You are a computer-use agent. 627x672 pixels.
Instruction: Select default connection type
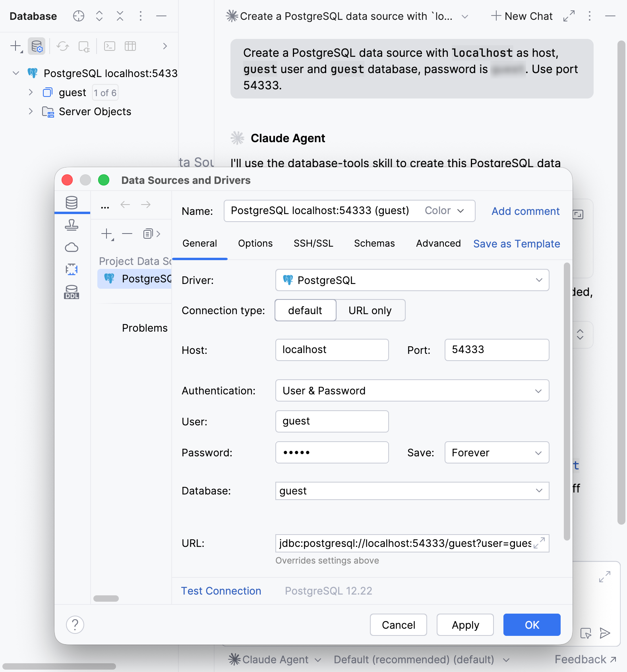[x=305, y=311]
